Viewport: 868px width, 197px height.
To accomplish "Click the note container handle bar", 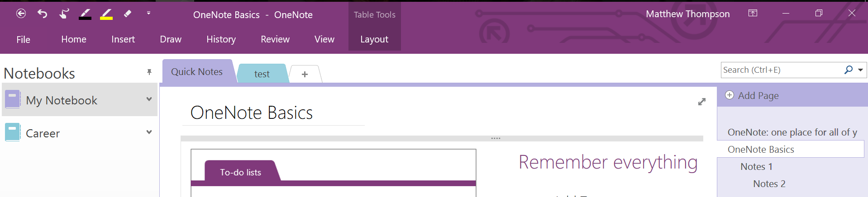I will click(442, 138).
